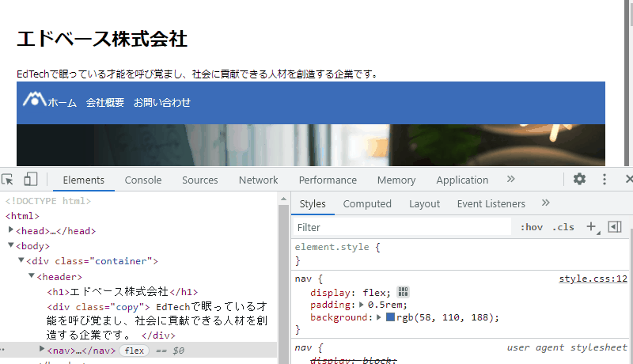Toggle the :hov element state panel

tap(531, 227)
